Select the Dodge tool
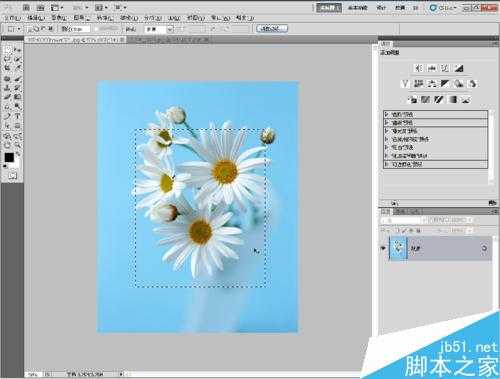The height and width of the screenshot is (379, 500). pos(18,107)
